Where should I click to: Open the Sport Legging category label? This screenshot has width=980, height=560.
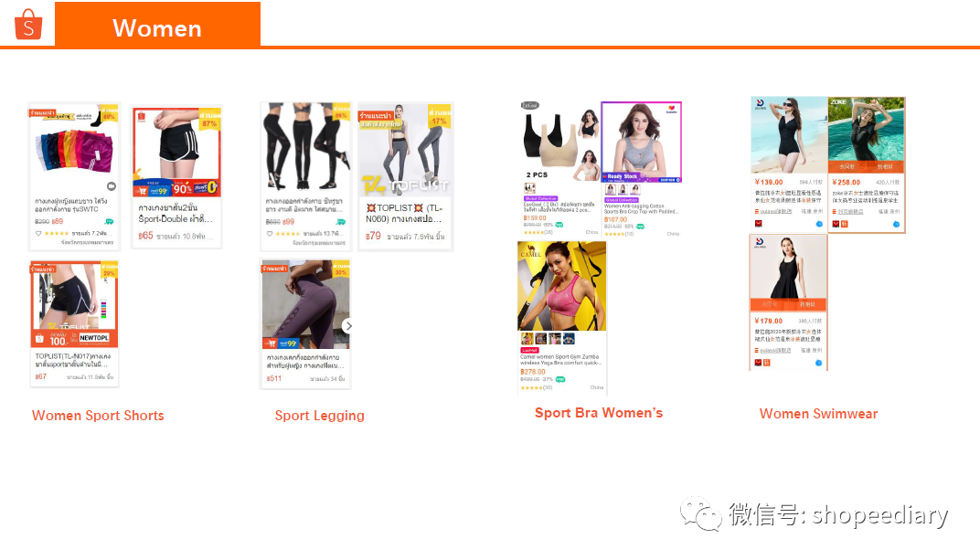point(319,416)
